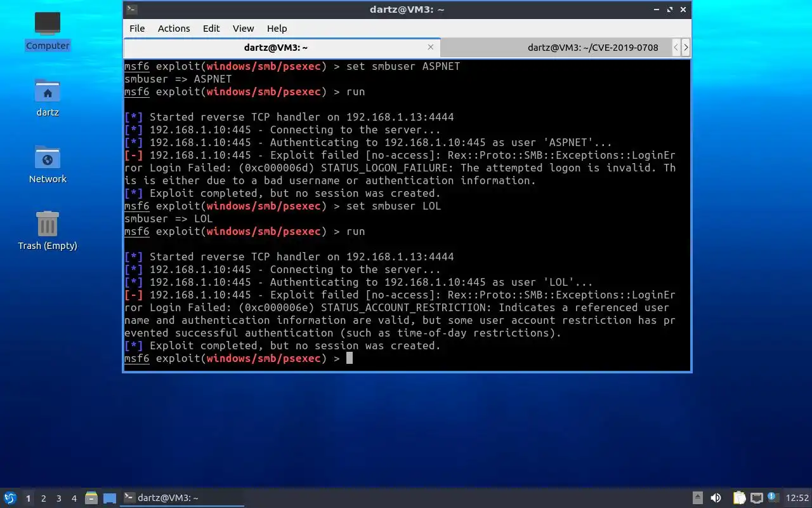Switch to workspace 1
The image size is (812, 508).
tap(28, 498)
